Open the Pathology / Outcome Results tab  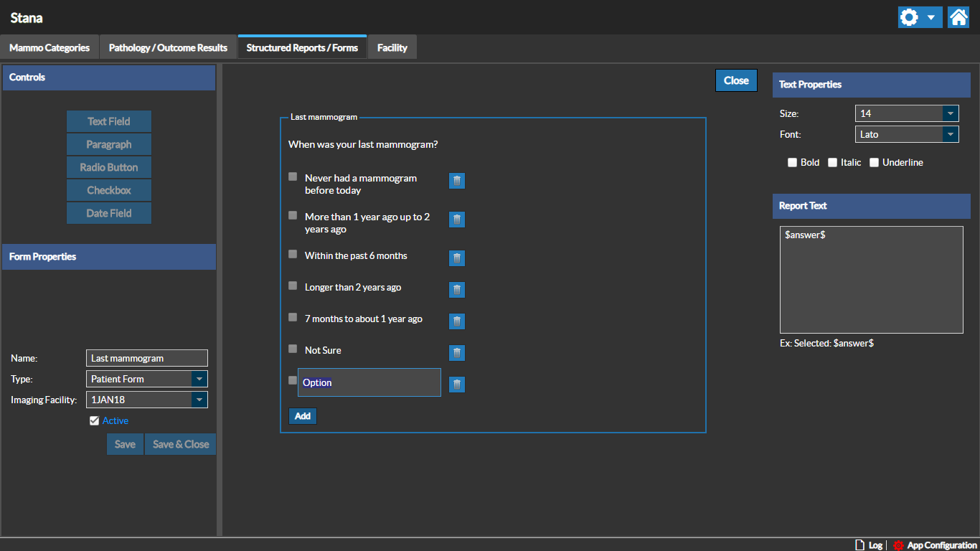tap(168, 48)
